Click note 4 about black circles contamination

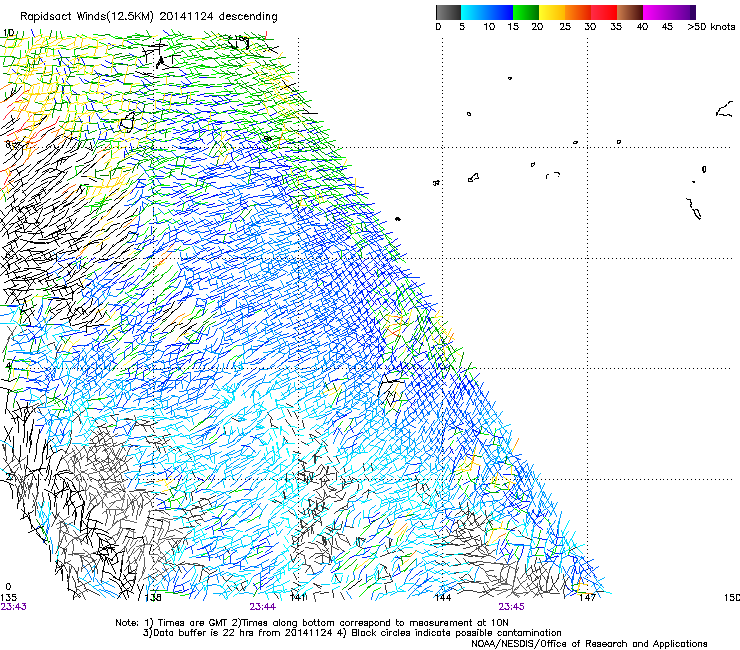tap(449, 633)
